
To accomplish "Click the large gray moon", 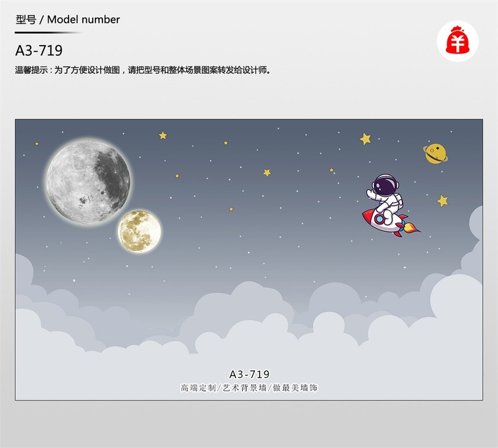I will [88, 181].
